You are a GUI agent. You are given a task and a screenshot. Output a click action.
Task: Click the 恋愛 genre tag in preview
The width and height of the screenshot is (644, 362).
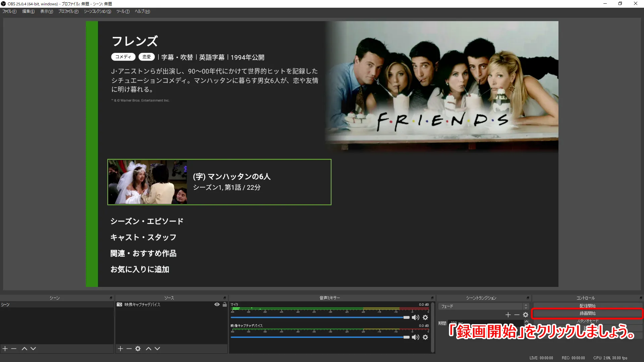(x=147, y=57)
